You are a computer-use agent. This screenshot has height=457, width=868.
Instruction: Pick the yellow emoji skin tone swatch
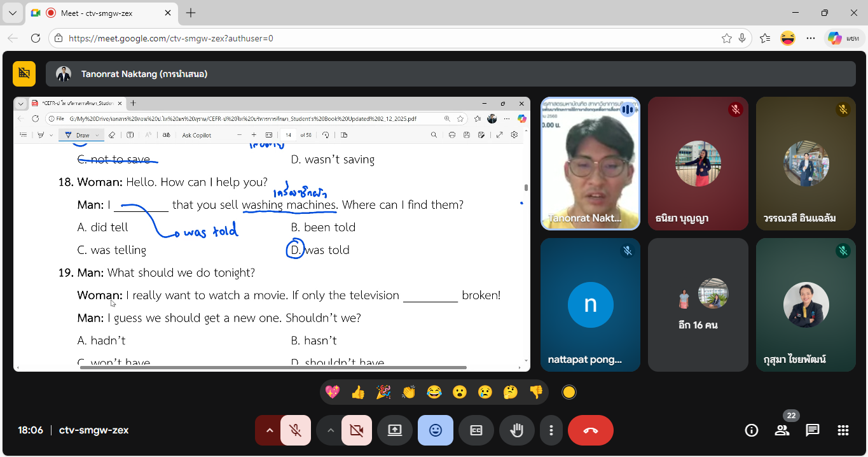(x=569, y=392)
